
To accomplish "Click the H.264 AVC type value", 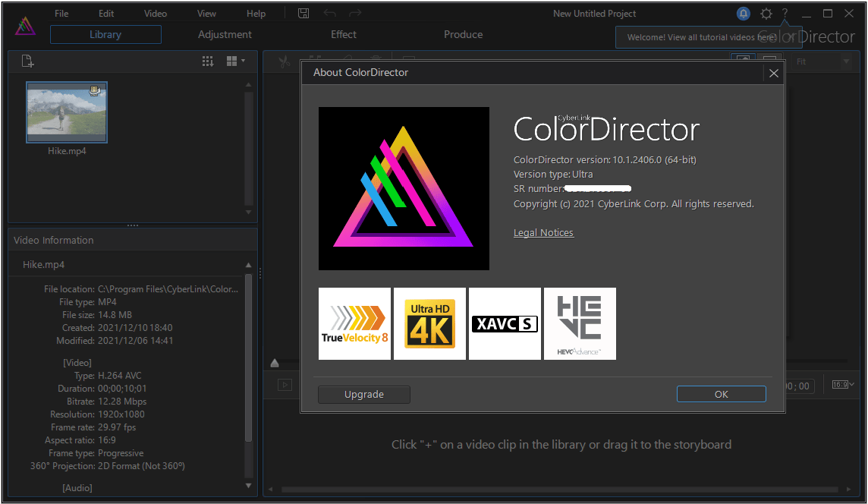I will click(x=120, y=376).
